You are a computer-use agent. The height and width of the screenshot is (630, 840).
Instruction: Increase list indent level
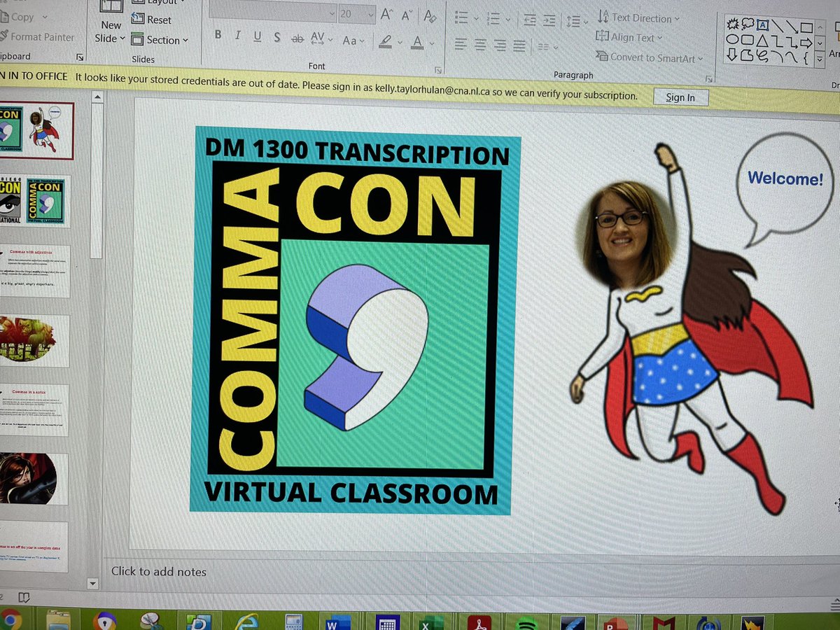coord(549,21)
